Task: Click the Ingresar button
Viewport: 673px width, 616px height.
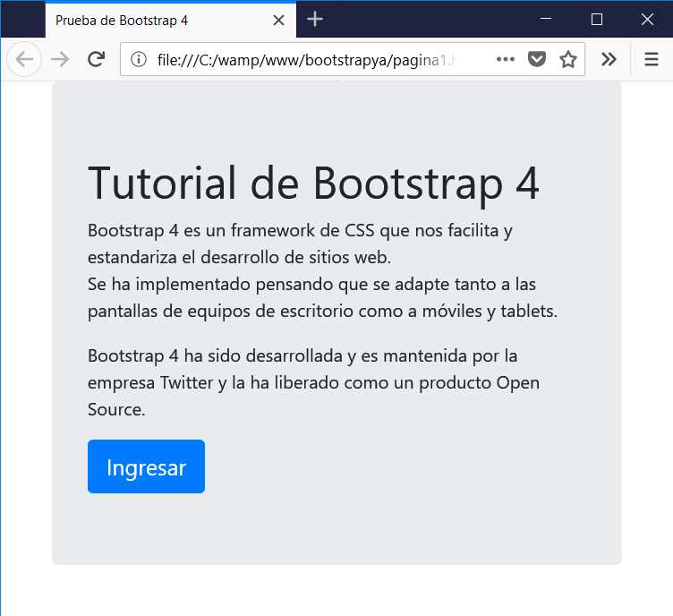Action: pyautogui.click(x=146, y=466)
